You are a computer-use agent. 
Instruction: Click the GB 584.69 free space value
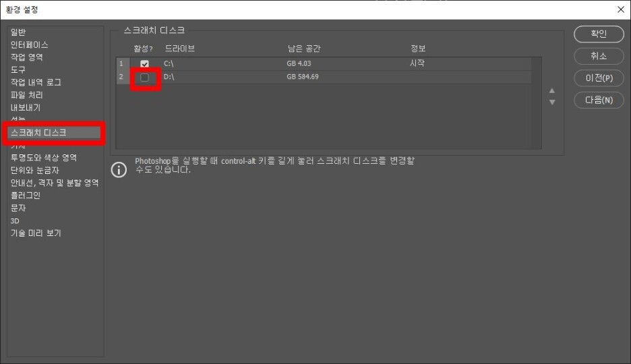point(303,77)
